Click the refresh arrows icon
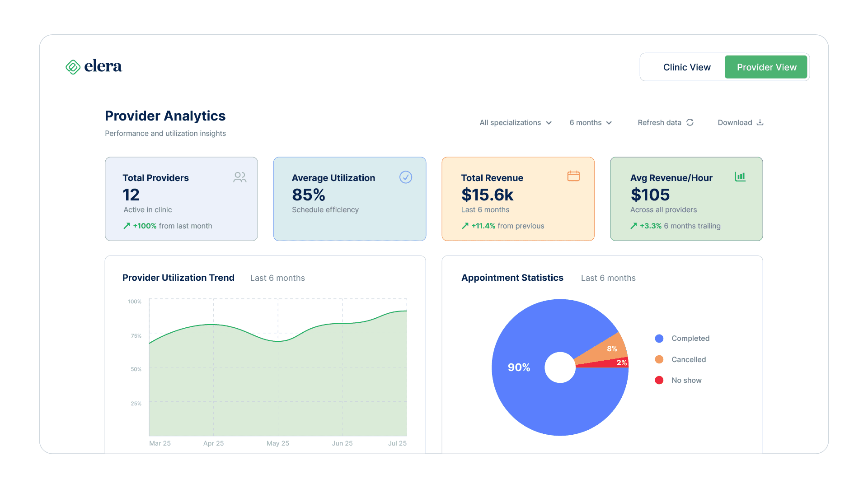The height and width of the screenshot is (488, 868). tap(690, 122)
